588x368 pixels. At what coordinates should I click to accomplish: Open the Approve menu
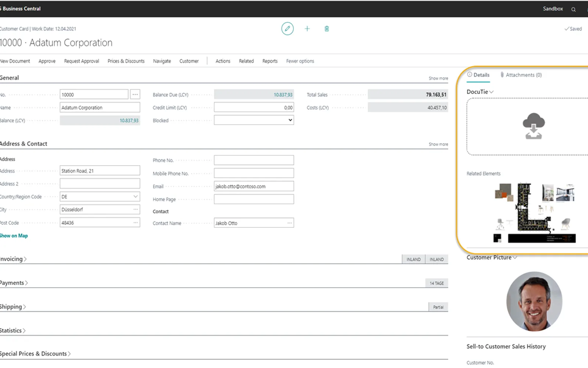(47, 61)
